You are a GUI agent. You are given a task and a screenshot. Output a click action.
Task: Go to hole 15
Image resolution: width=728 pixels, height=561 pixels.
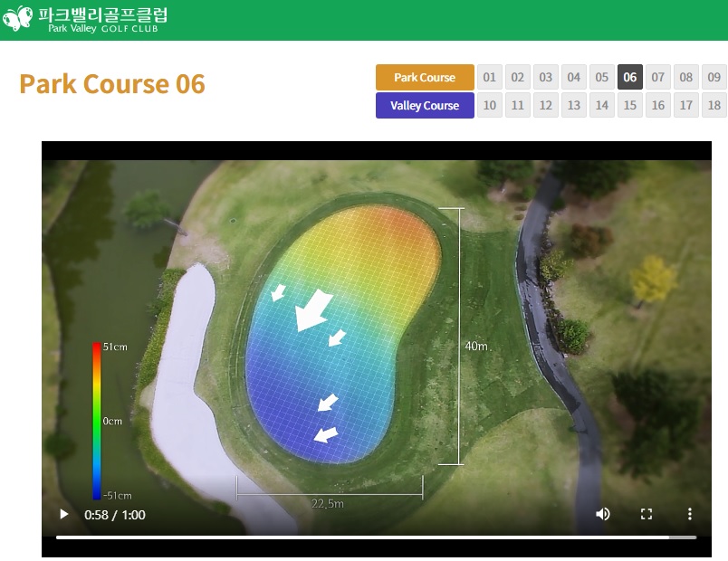(630, 105)
